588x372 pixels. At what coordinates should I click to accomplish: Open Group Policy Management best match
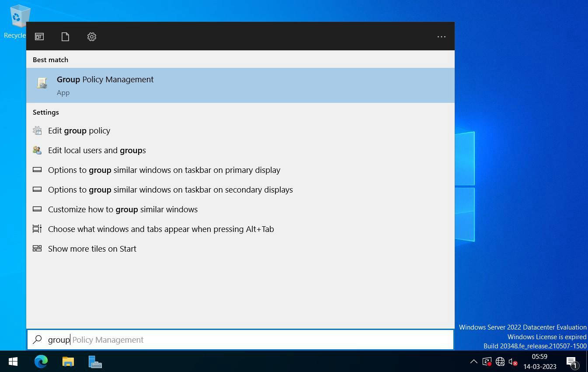tap(240, 85)
